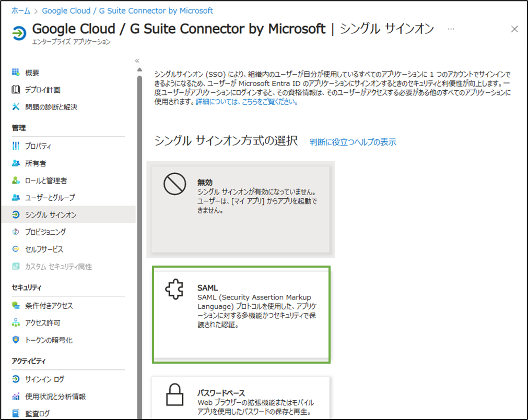Click the シングル サインオン arrow icon in sidebar

pyautogui.click(x=16, y=214)
